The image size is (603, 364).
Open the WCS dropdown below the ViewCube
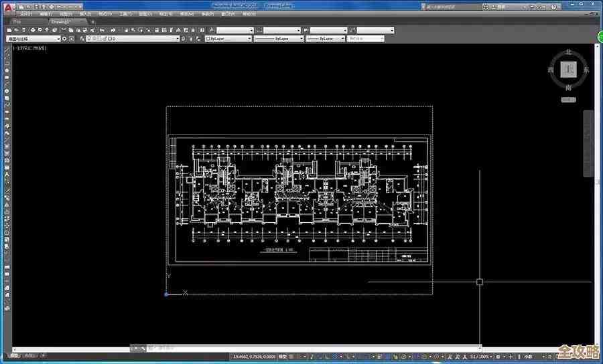[568, 99]
